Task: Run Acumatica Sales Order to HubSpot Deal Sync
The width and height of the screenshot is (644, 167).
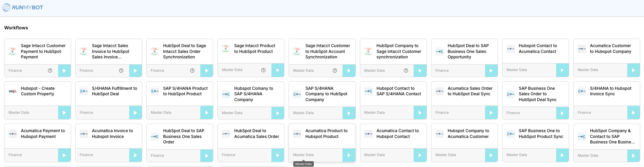Action: point(491,113)
